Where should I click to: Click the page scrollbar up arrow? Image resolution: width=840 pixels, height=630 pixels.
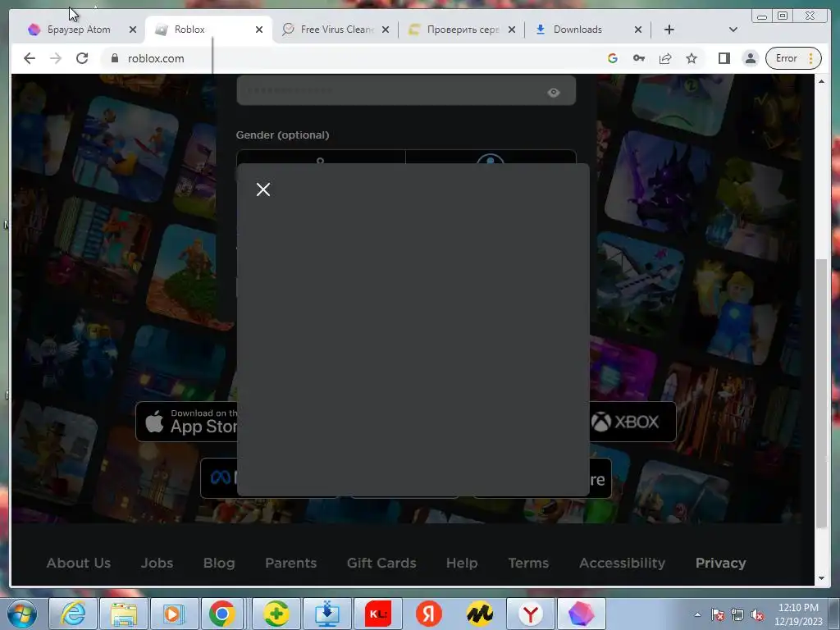pos(822,81)
